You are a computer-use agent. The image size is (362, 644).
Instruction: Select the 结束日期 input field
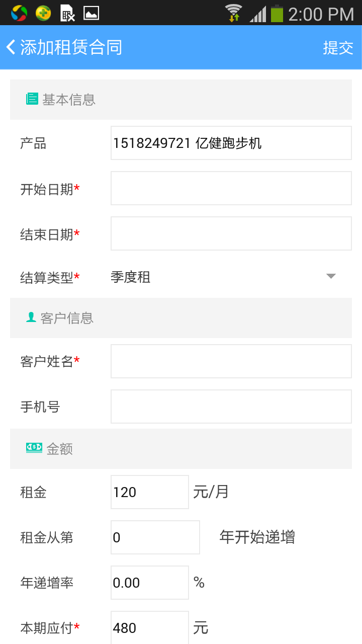click(231, 233)
